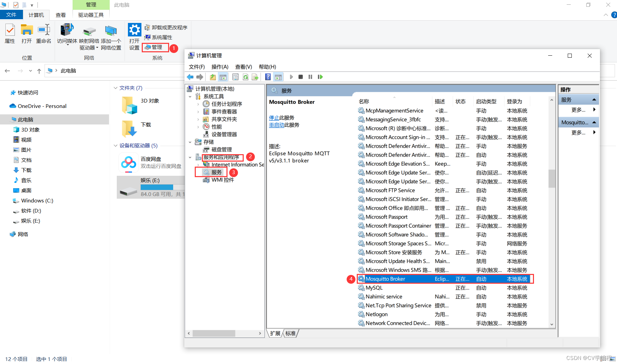Click the Manage button in System group
The image size is (617, 364).
pos(154,47)
